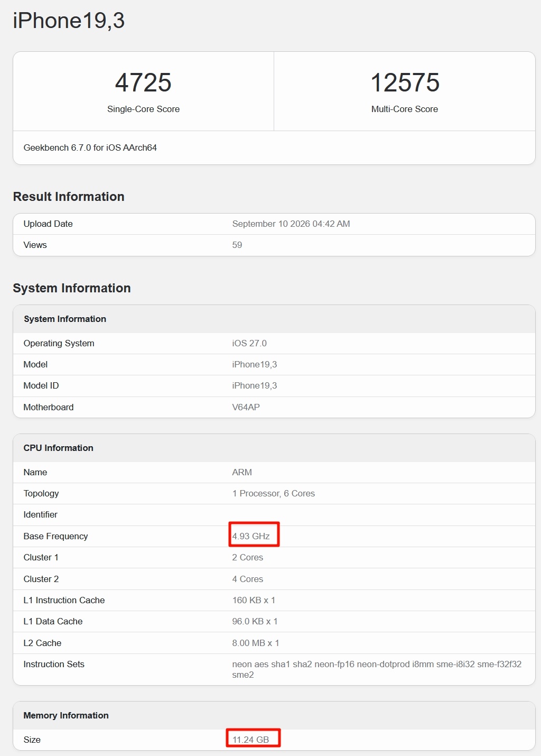
Task: Select 'Geekbench 6.7.0 for iOS AArch64' text
Action: pyautogui.click(x=90, y=147)
